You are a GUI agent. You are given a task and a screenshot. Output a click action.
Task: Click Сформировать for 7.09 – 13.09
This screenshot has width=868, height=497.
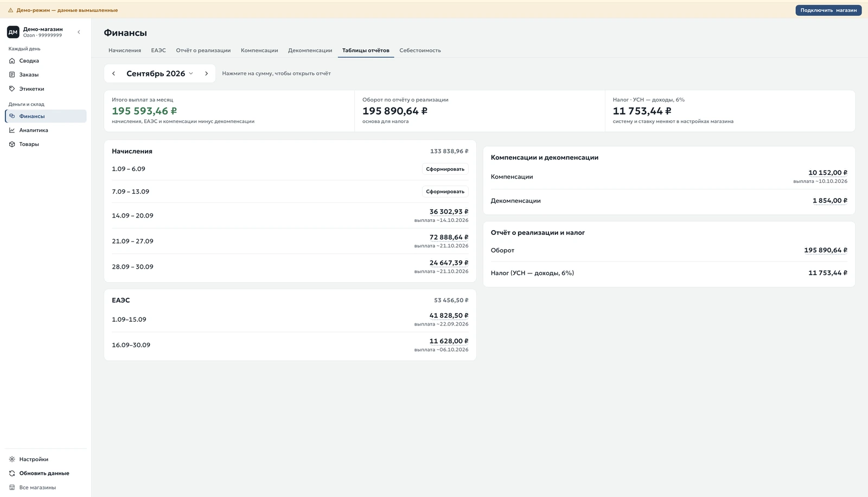pyautogui.click(x=445, y=192)
